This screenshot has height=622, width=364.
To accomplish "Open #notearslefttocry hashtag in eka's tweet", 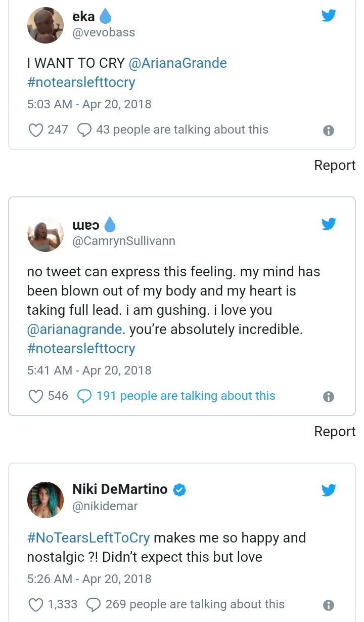I will coord(81,82).
